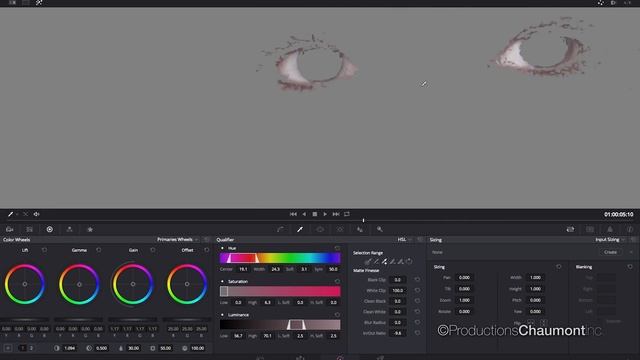Play the clip in reverse
640x360 pixels.
click(304, 214)
